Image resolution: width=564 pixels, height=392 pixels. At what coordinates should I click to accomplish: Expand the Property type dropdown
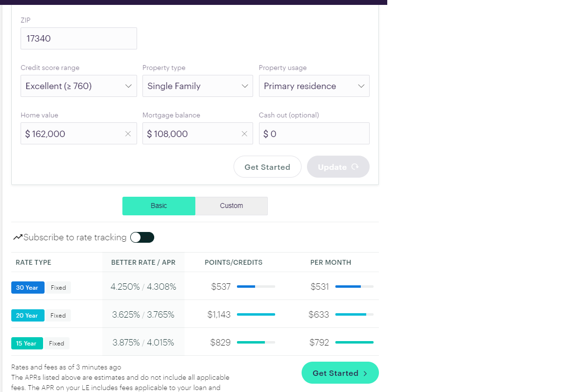pyautogui.click(x=197, y=86)
